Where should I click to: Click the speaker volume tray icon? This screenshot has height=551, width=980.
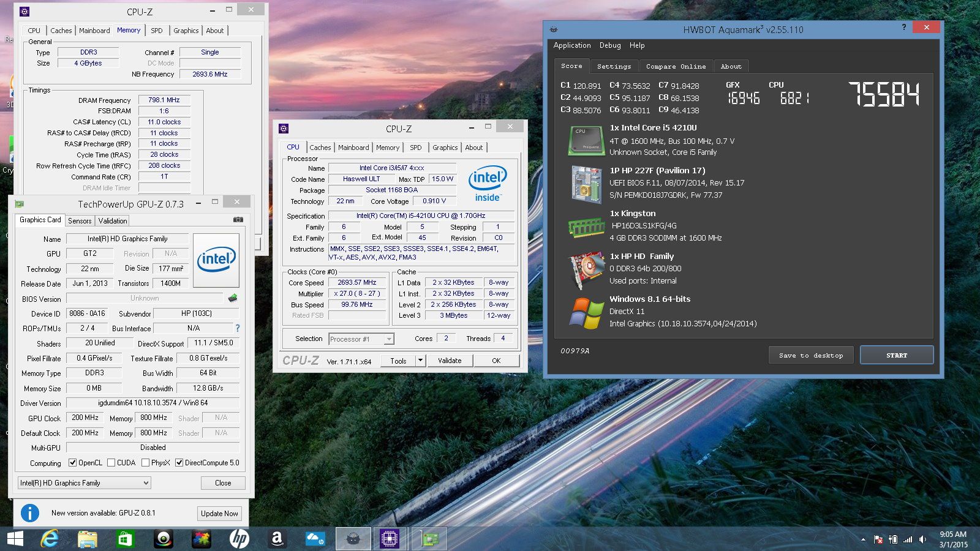click(x=922, y=539)
